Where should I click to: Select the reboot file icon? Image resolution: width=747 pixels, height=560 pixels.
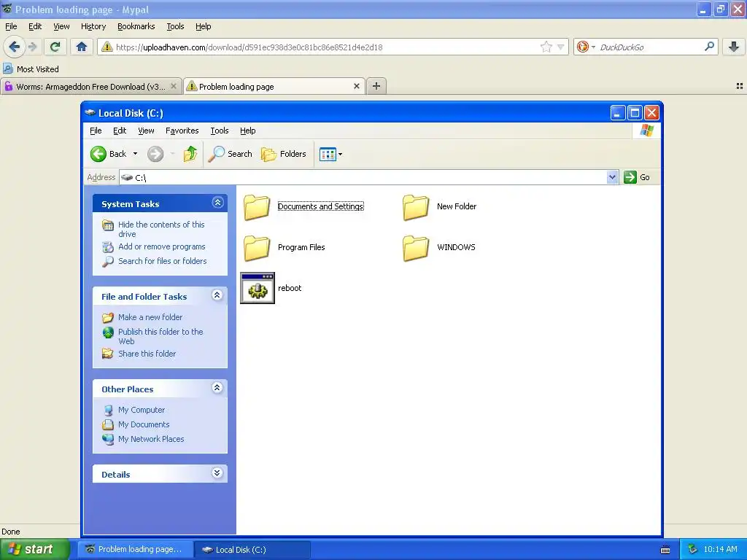(258, 288)
